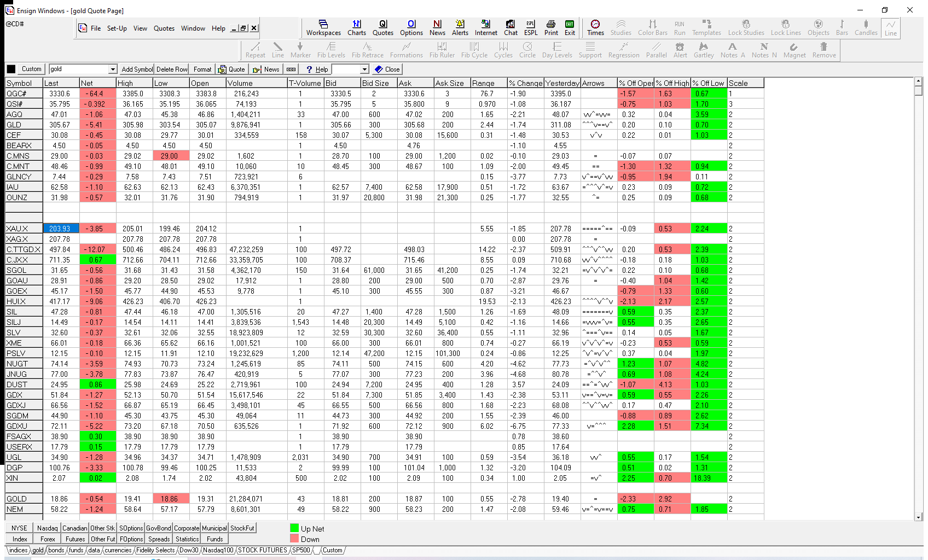Expand the empty dropdown next to Help

(x=364, y=69)
